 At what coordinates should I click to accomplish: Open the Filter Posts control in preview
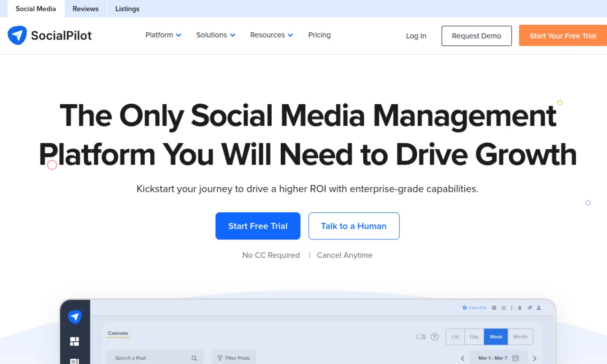(234, 358)
